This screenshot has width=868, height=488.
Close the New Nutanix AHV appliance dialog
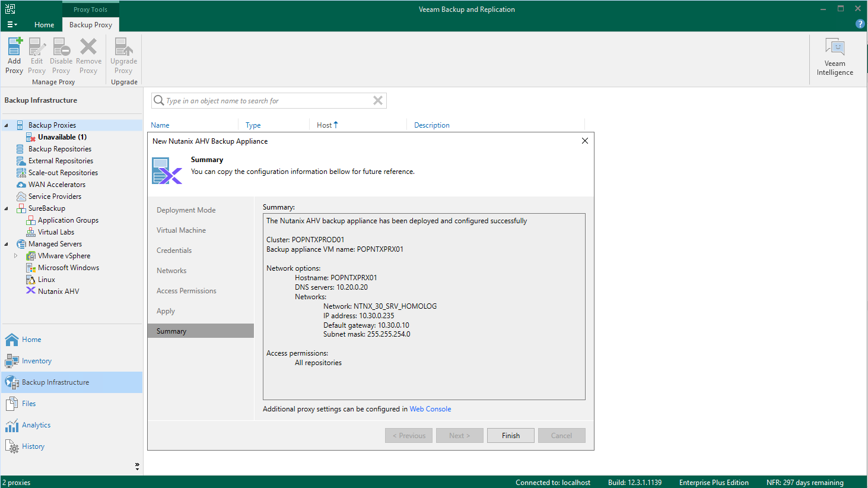(585, 141)
